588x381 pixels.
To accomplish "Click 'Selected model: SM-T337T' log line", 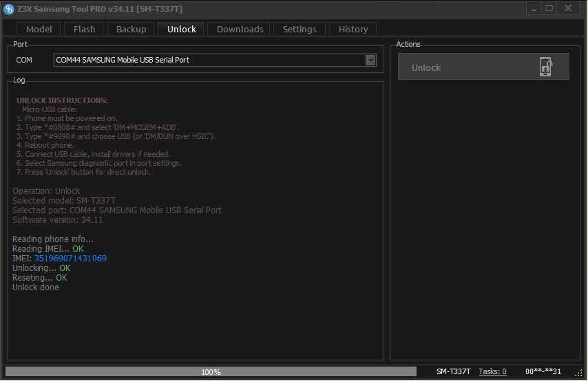I will (x=64, y=200).
